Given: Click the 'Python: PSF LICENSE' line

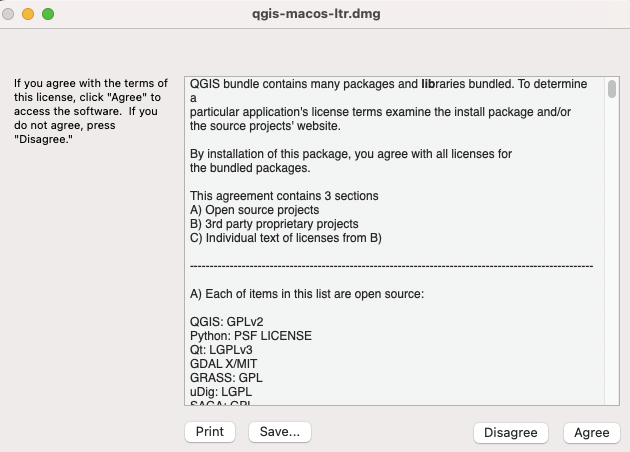Looking at the screenshot, I should 251,336.
